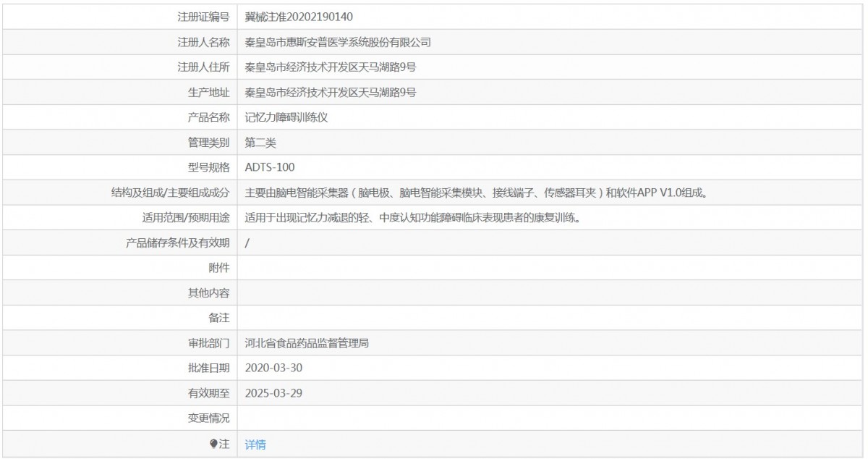This screenshot has width=868, height=459.
Task: Select approval department 河北省食品药品监督管理局
Action: (307, 343)
